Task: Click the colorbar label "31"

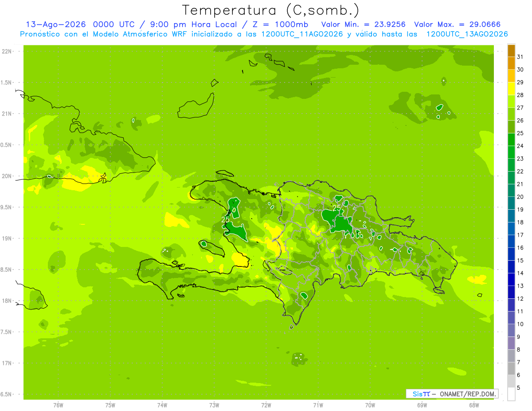Action: pos(520,57)
